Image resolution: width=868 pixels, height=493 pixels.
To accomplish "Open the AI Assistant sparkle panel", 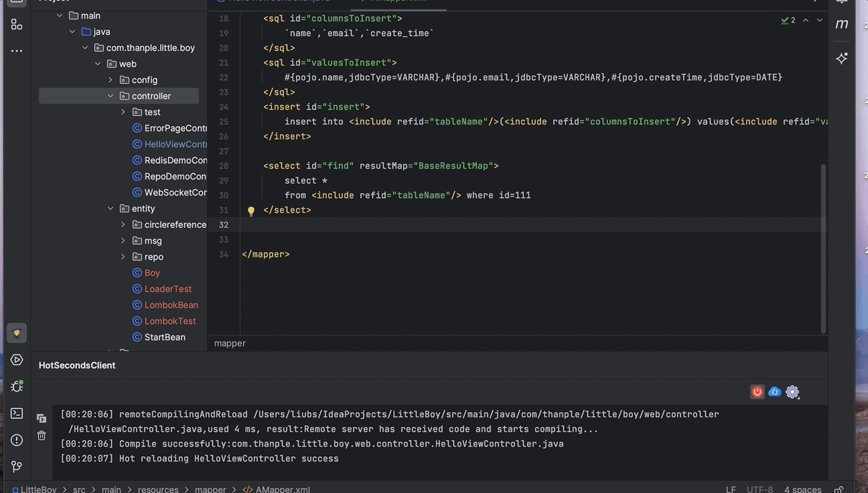I will point(842,58).
